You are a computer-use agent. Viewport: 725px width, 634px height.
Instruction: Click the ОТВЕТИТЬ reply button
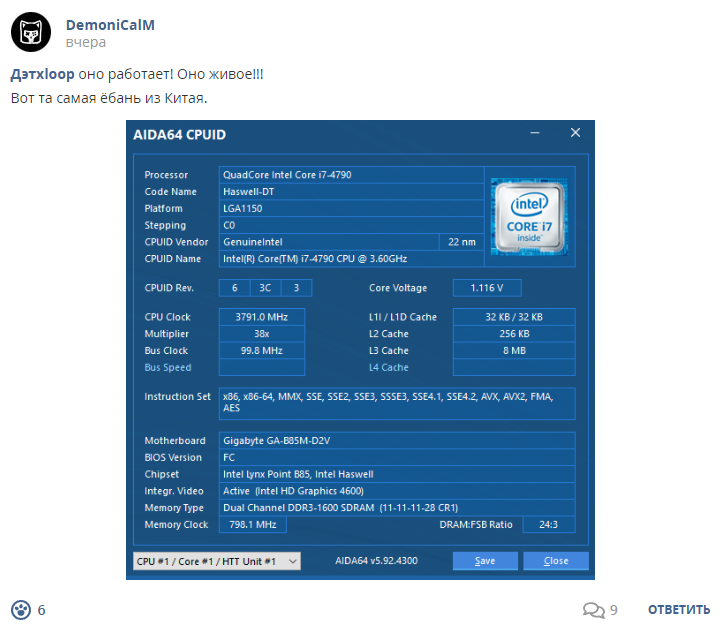(679, 609)
